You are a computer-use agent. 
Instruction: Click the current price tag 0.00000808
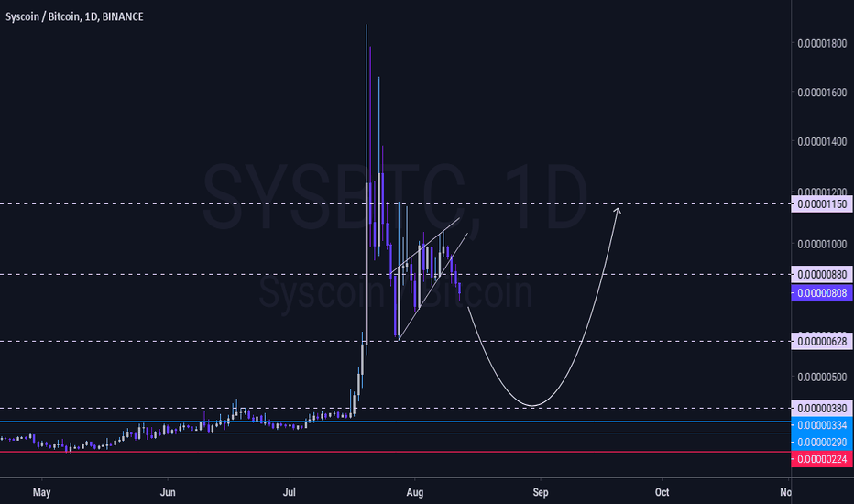(x=822, y=293)
